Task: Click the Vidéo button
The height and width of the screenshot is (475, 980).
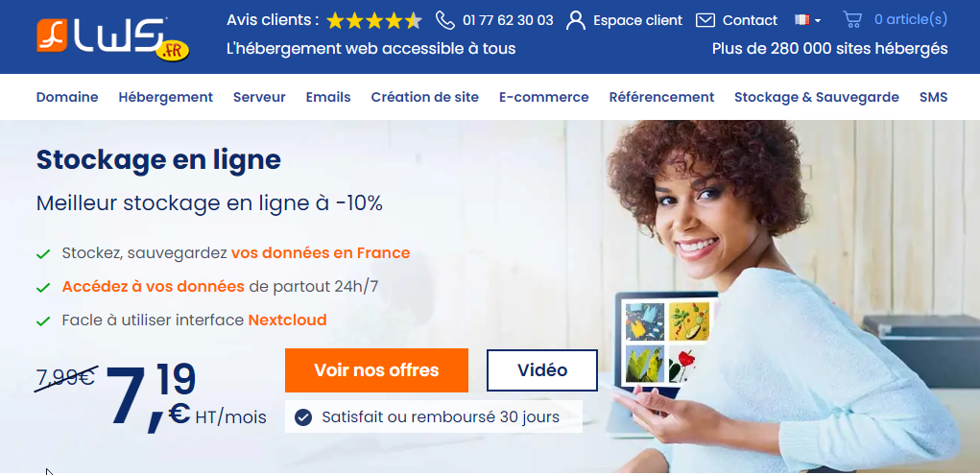Action: pos(542,370)
